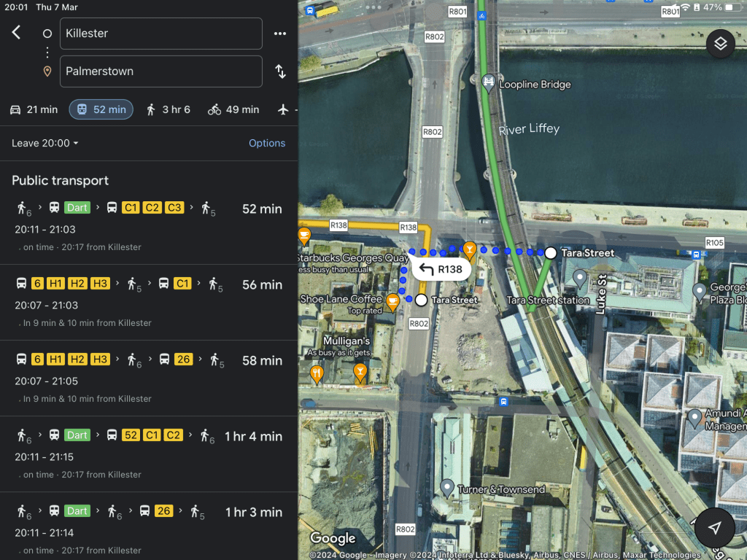Open the three-dot more options menu
Image resolution: width=747 pixels, height=560 pixels.
click(x=280, y=34)
